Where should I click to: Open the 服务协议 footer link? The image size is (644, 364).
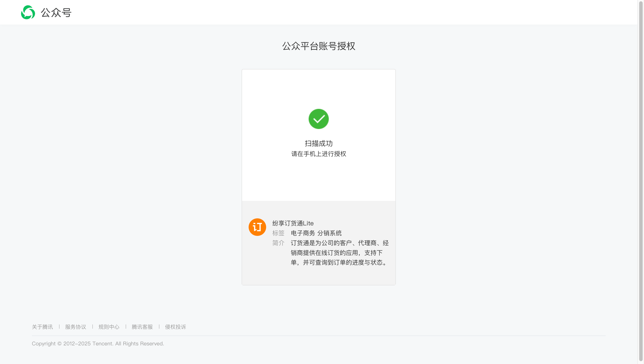click(76, 327)
